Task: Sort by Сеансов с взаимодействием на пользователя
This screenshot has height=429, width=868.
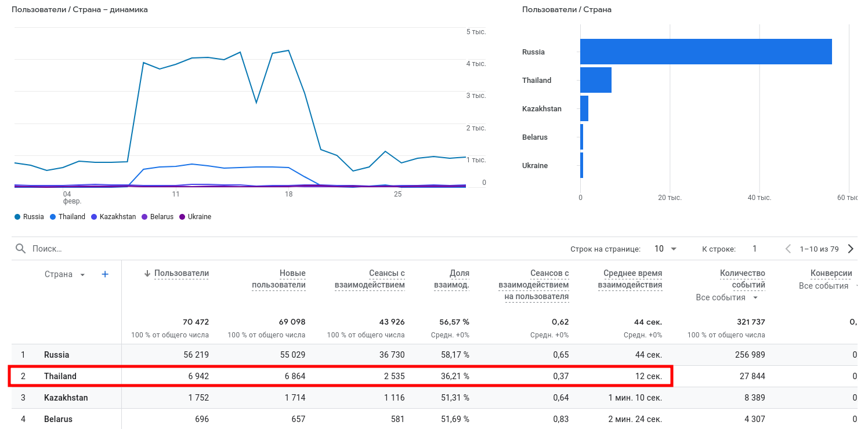Action: (x=534, y=285)
